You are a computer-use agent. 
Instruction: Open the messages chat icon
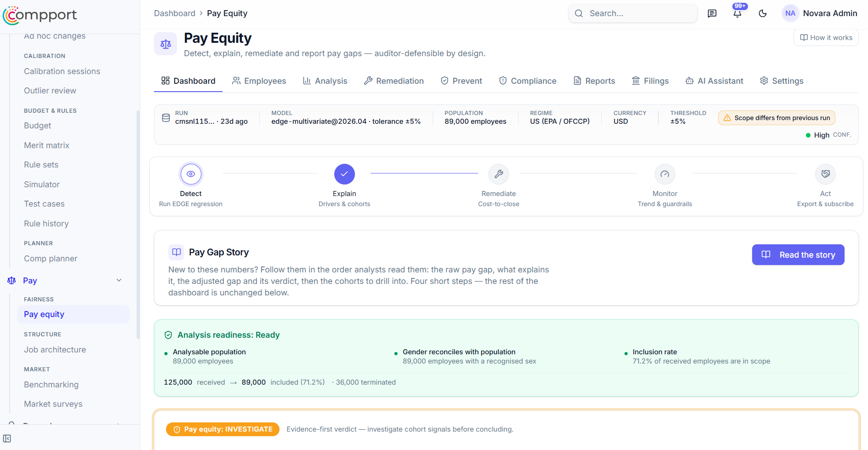[712, 13]
